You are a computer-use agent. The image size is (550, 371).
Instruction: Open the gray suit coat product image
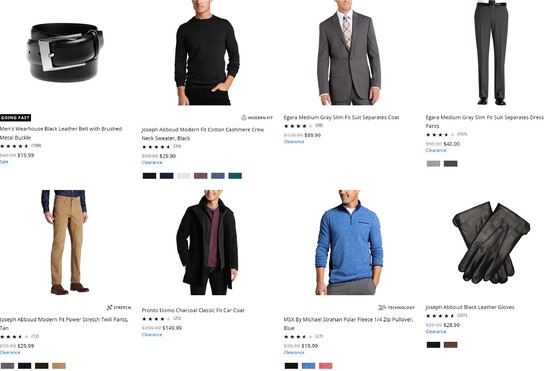349,53
